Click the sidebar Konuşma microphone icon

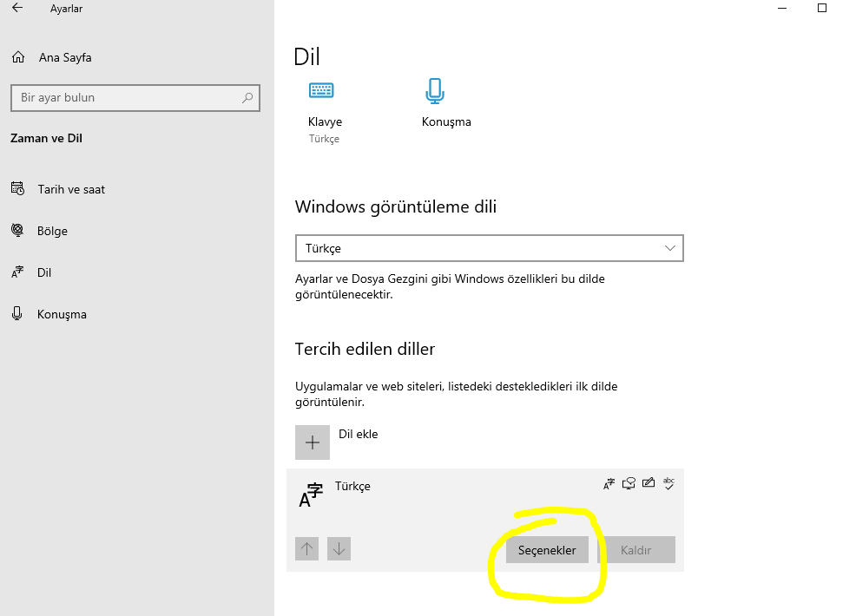tap(17, 313)
